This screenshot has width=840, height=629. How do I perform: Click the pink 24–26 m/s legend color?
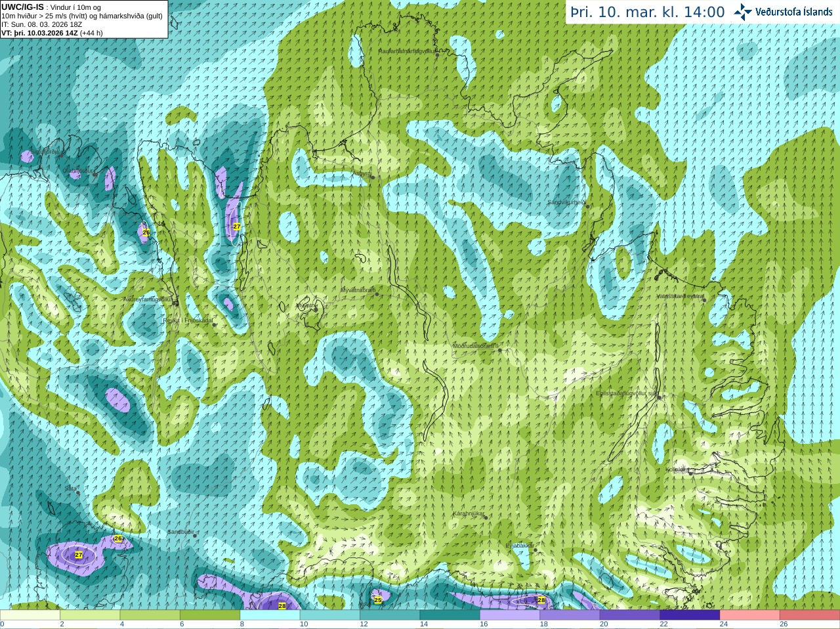pos(749,615)
